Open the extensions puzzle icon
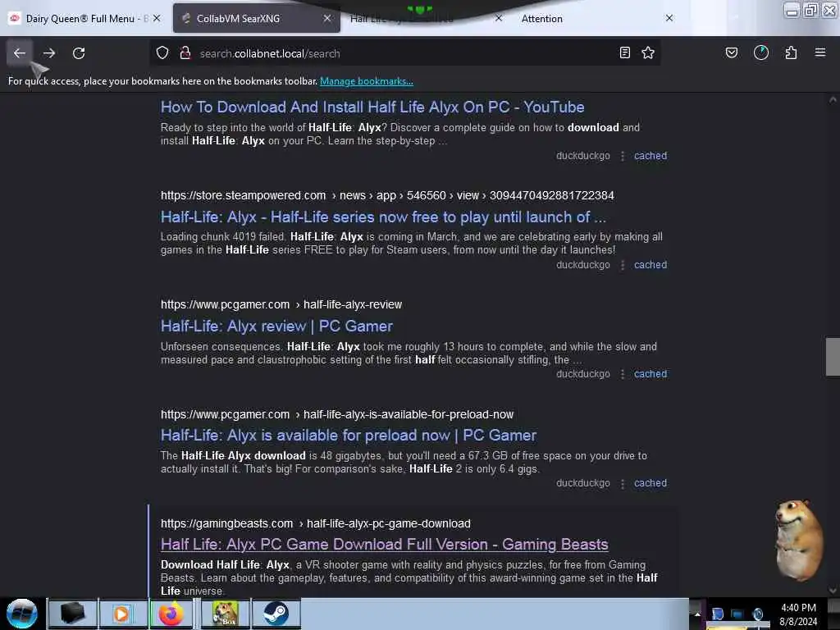840x630 pixels. pyautogui.click(x=792, y=52)
